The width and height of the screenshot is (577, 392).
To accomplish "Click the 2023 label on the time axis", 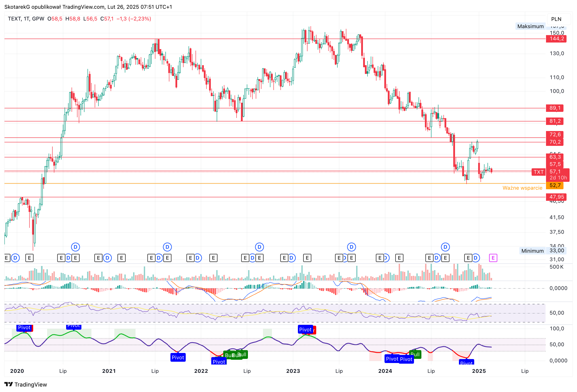I will click(x=293, y=371).
